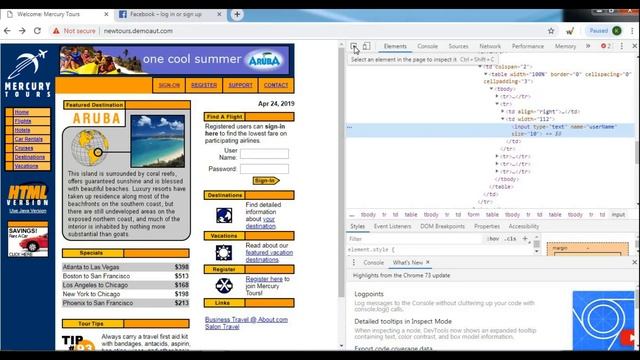Add new style rule plus icon
The height and width of the screenshot is (360, 640).
pyautogui.click(x=525, y=238)
